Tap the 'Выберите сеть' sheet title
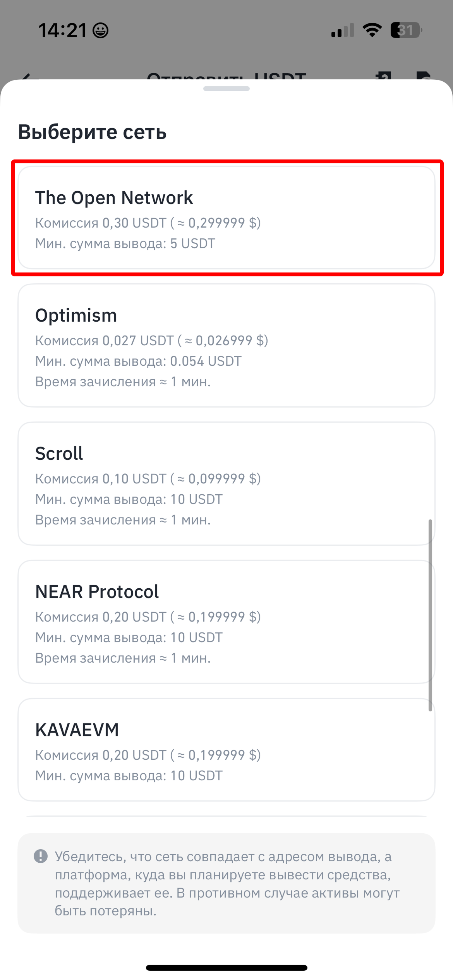The height and width of the screenshot is (980, 453). tap(92, 132)
